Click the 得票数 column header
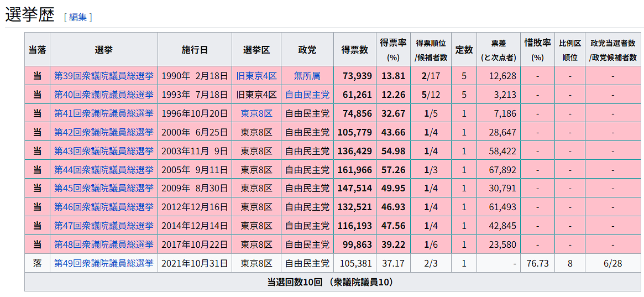Viewport: 644px width, 297px height. click(354, 50)
